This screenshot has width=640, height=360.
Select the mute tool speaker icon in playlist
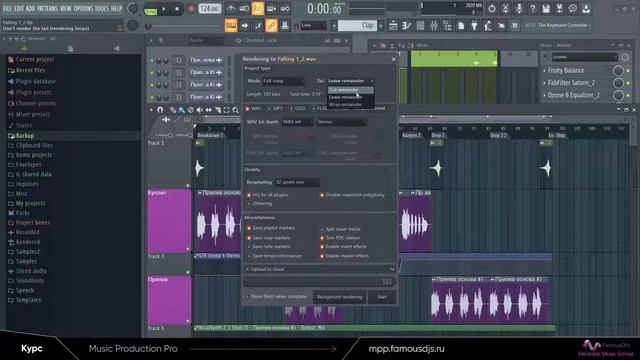199,110
